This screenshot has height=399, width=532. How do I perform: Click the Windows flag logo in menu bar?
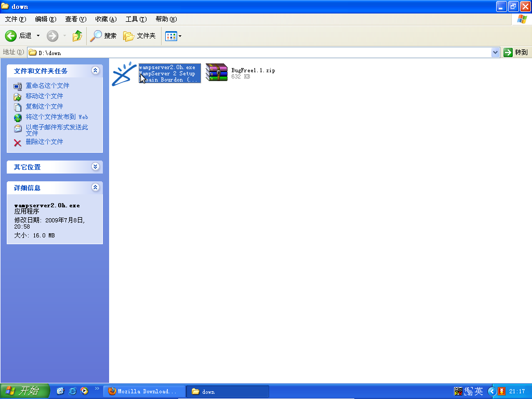coord(522,19)
